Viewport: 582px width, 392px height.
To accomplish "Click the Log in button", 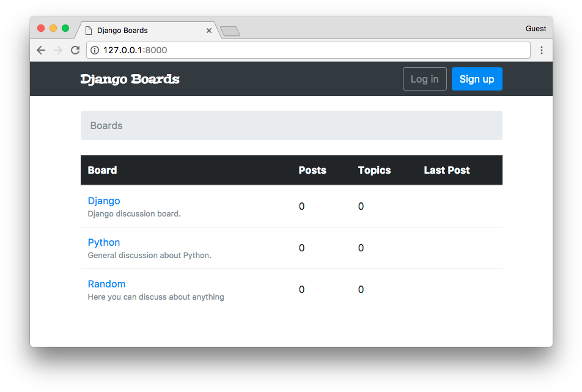I will pyautogui.click(x=425, y=79).
